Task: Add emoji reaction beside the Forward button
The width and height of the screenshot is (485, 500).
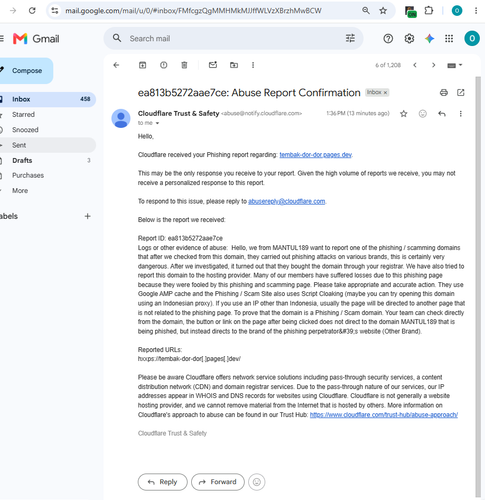Action: pyautogui.click(x=257, y=482)
